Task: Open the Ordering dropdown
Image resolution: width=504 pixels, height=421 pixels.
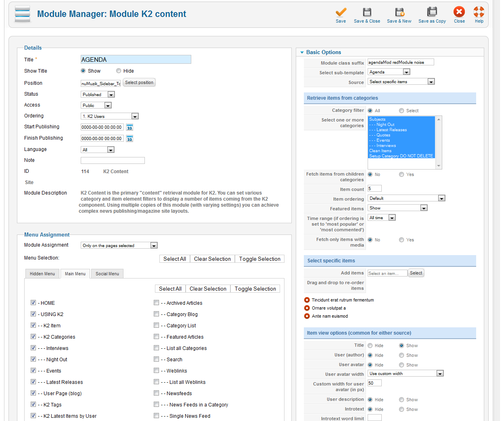Action: 110,116
